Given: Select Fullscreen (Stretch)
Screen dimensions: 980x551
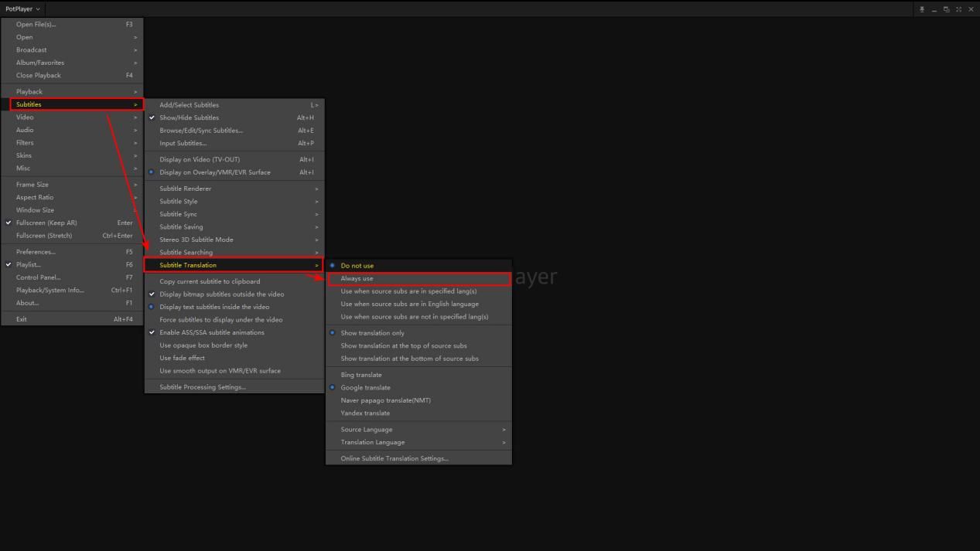Looking at the screenshot, I should (x=73, y=235).
